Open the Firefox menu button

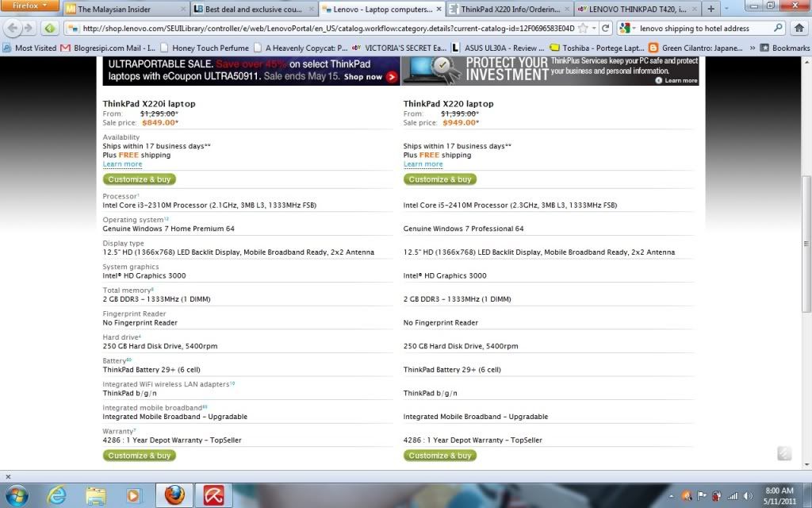tap(29, 6)
